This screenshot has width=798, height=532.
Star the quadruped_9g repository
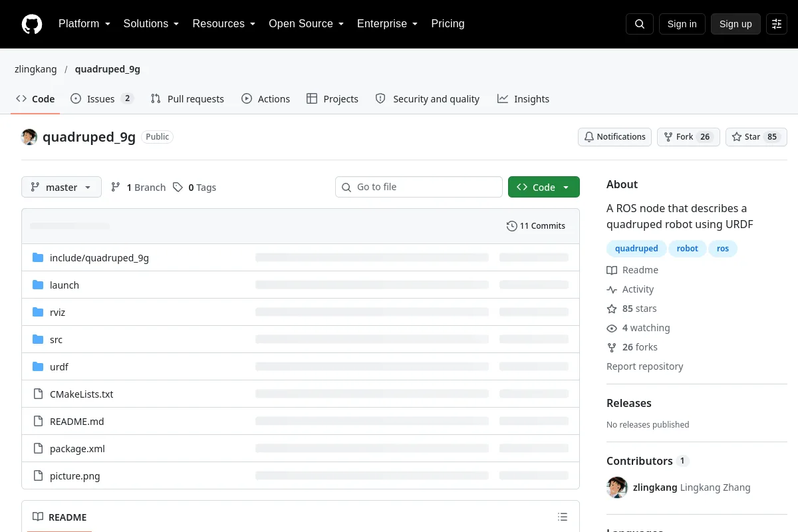click(756, 137)
